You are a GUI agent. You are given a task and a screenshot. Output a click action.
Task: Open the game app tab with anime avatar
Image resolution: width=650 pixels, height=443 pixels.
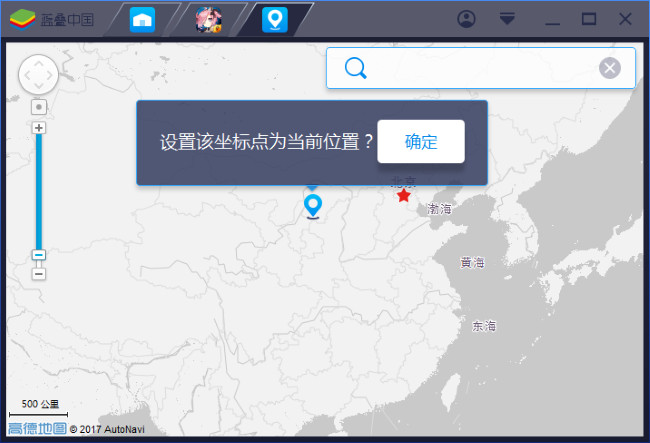(207, 19)
